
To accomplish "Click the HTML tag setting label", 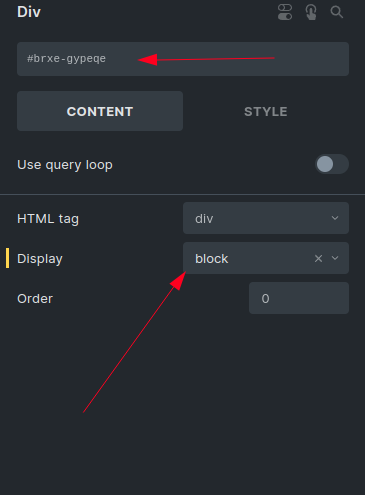I will pyautogui.click(x=48, y=219).
